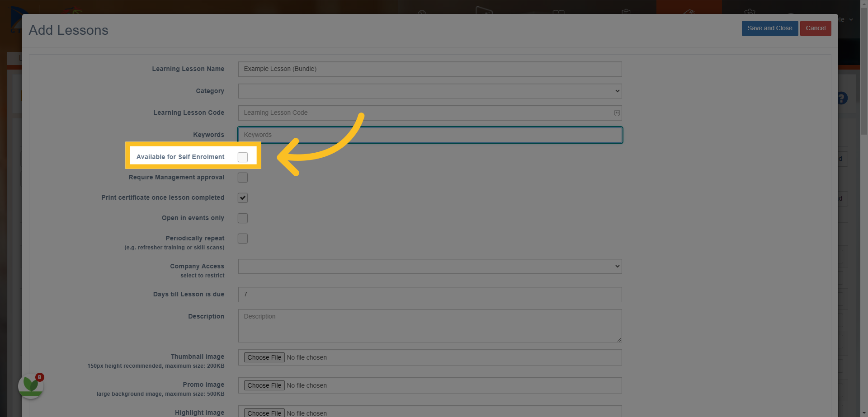This screenshot has width=868, height=417.
Task: Click the "select to restrict" hint text
Action: (203, 276)
